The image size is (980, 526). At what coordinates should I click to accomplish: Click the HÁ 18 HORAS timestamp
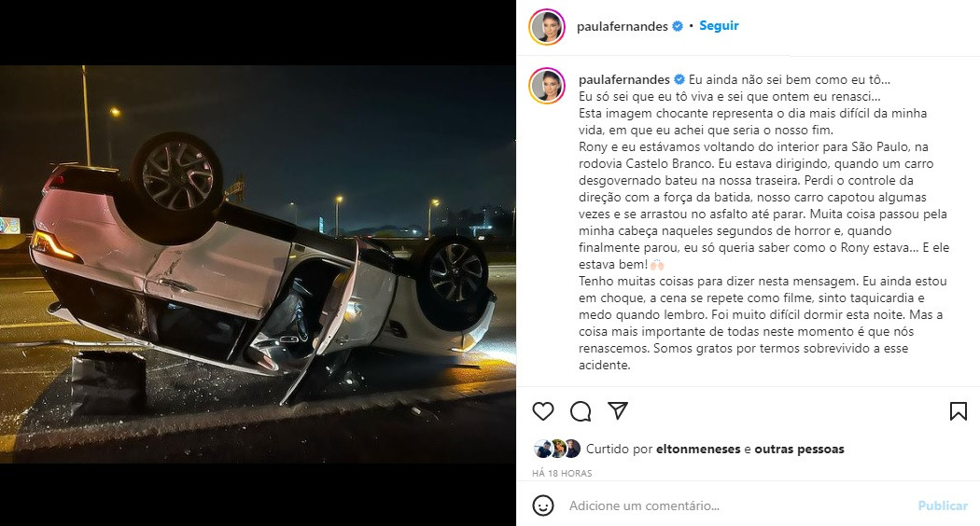click(x=562, y=473)
